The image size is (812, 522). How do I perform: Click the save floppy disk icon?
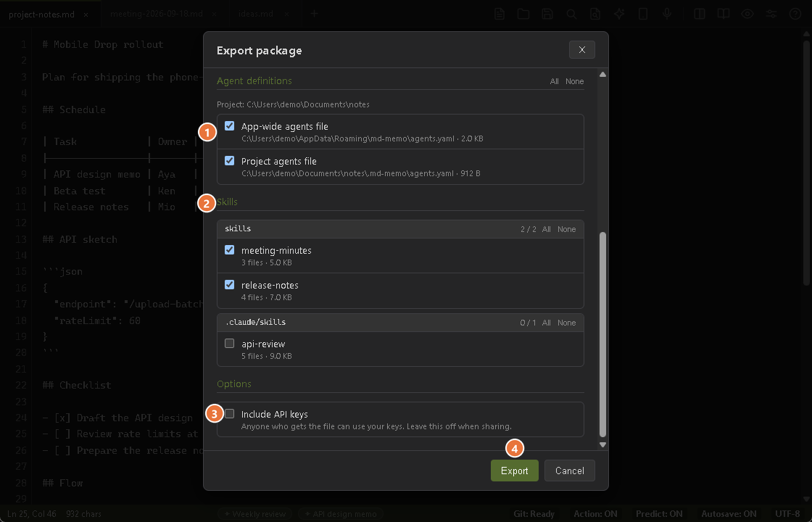[x=547, y=14]
